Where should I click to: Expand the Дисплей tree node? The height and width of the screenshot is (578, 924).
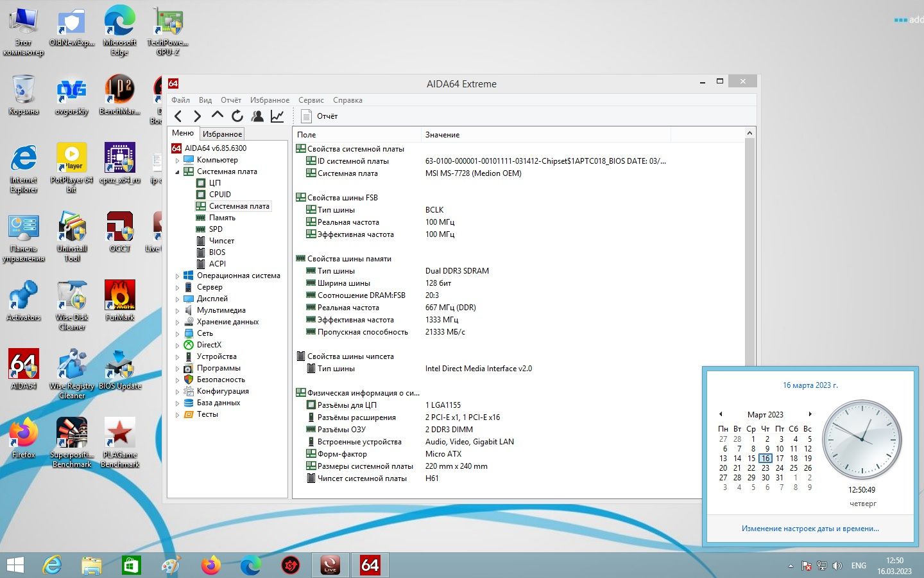click(178, 299)
